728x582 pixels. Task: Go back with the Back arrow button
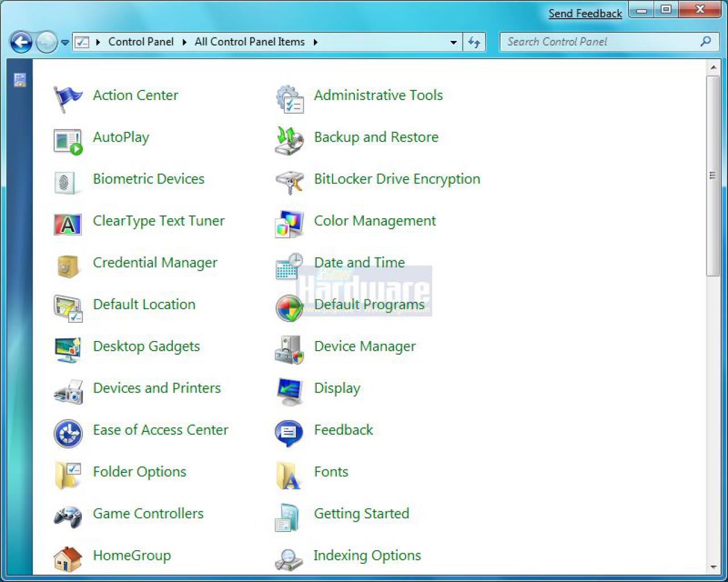point(22,42)
